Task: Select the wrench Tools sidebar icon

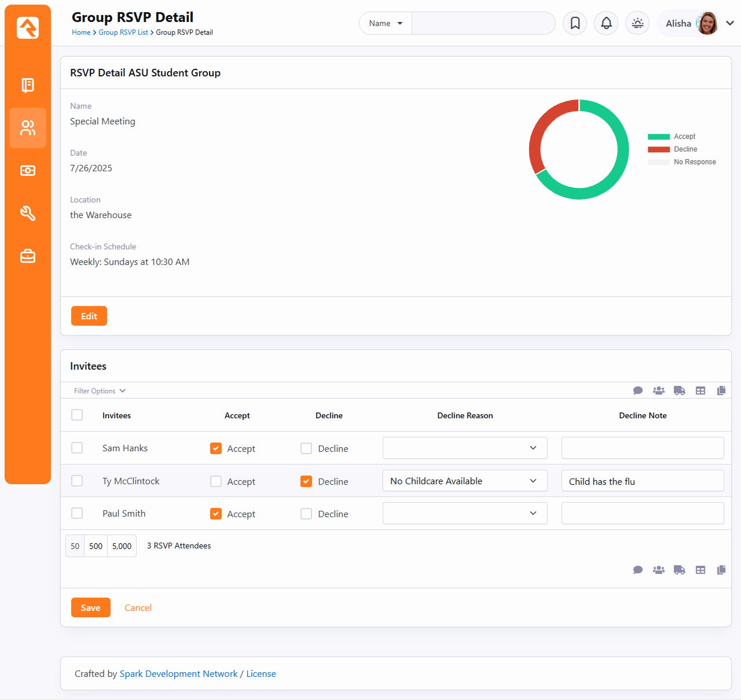Action: pos(28,213)
